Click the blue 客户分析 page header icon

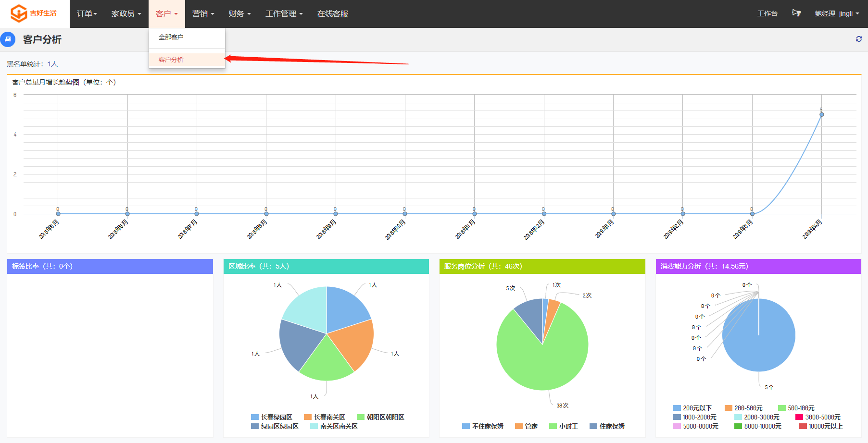[x=8, y=39]
